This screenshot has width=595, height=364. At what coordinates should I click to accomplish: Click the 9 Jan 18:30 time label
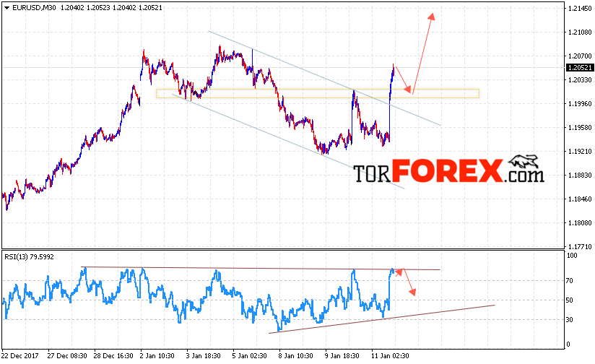[342, 356]
